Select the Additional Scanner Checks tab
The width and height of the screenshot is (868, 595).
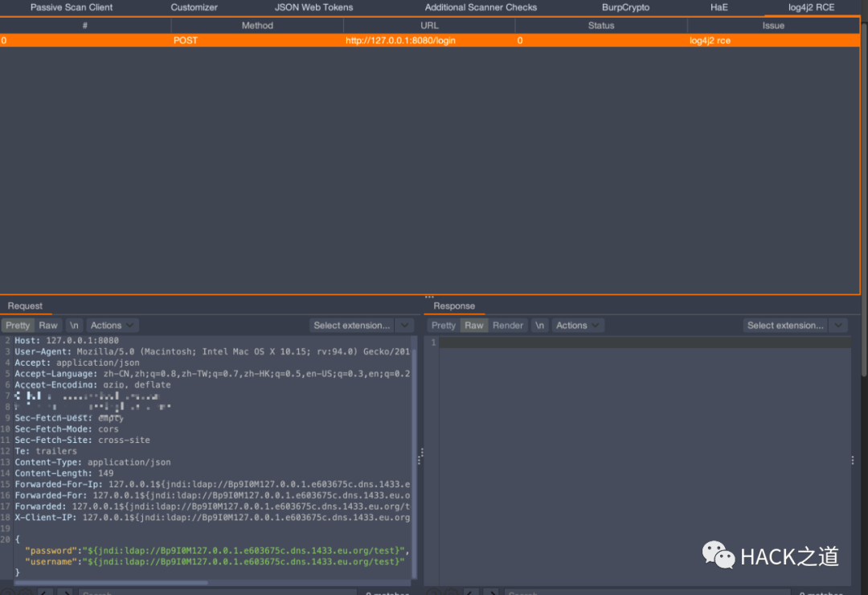[481, 7]
